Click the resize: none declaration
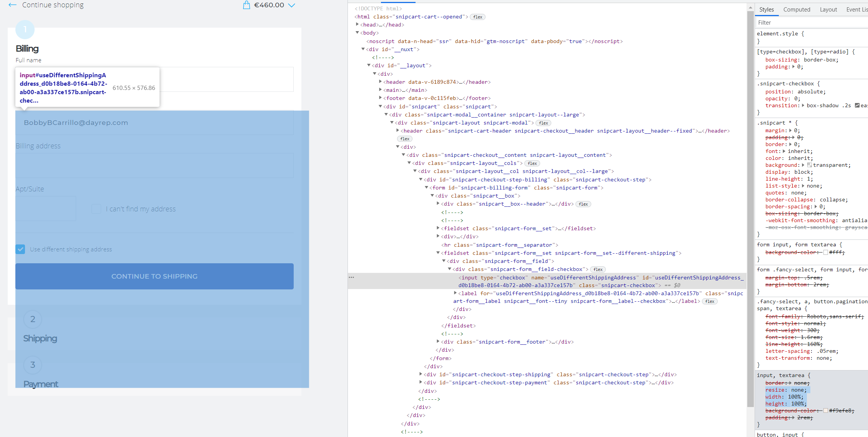The width and height of the screenshot is (868, 437). (x=786, y=390)
